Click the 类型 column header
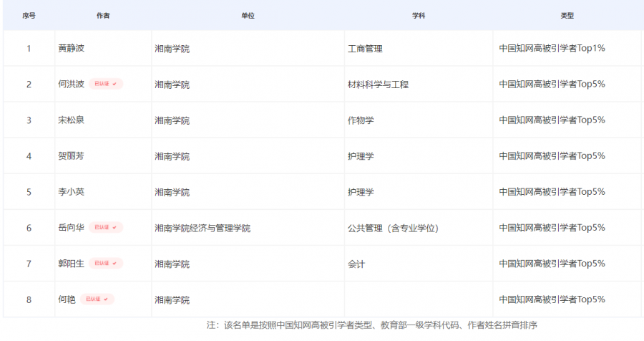The height and width of the screenshot is (341, 644). click(567, 15)
